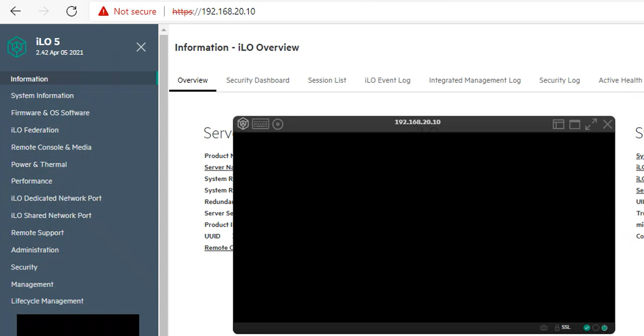Click the green health checkmark status icon

click(x=586, y=328)
